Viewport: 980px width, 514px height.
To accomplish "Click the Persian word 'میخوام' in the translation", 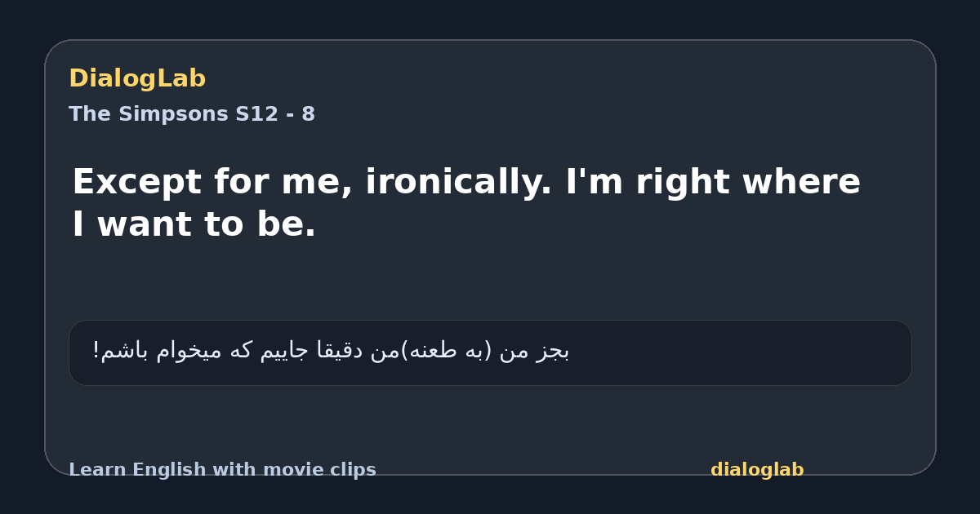I will [x=186, y=351].
